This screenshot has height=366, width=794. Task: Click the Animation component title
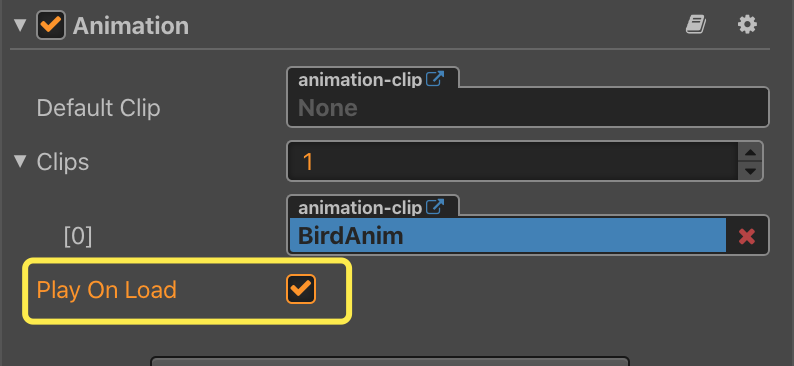point(131,26)
